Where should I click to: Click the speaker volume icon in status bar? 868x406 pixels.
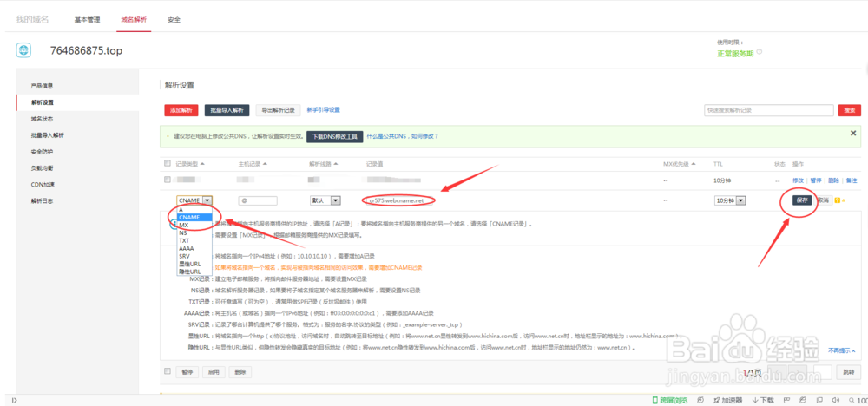click(836, 400)
